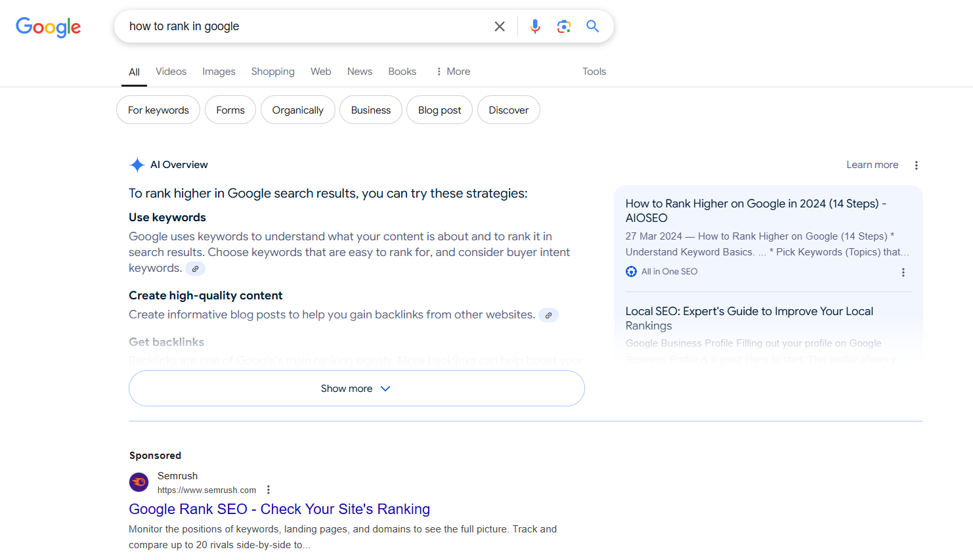This screenshot has height=560, width=973.
Task: Click the All in One SEO favicon
Action: point(631,272)
